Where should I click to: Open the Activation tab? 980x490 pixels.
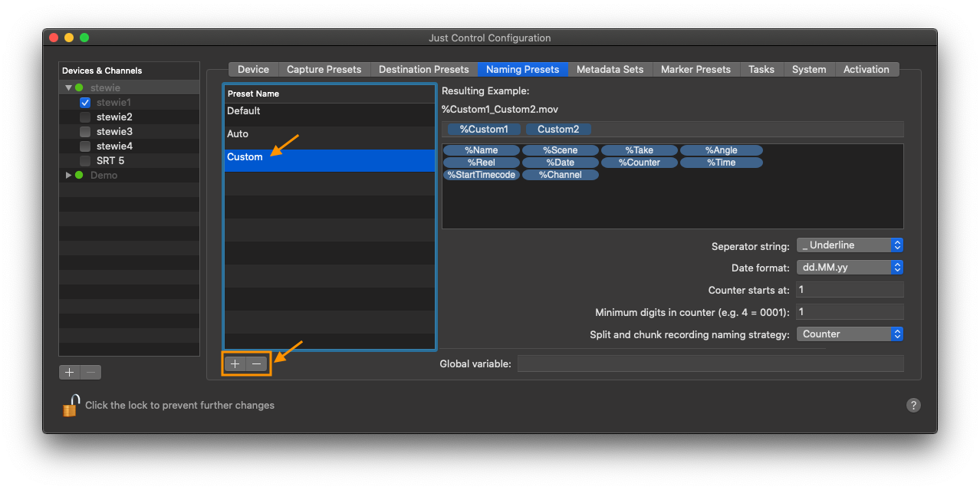point(867,69)
